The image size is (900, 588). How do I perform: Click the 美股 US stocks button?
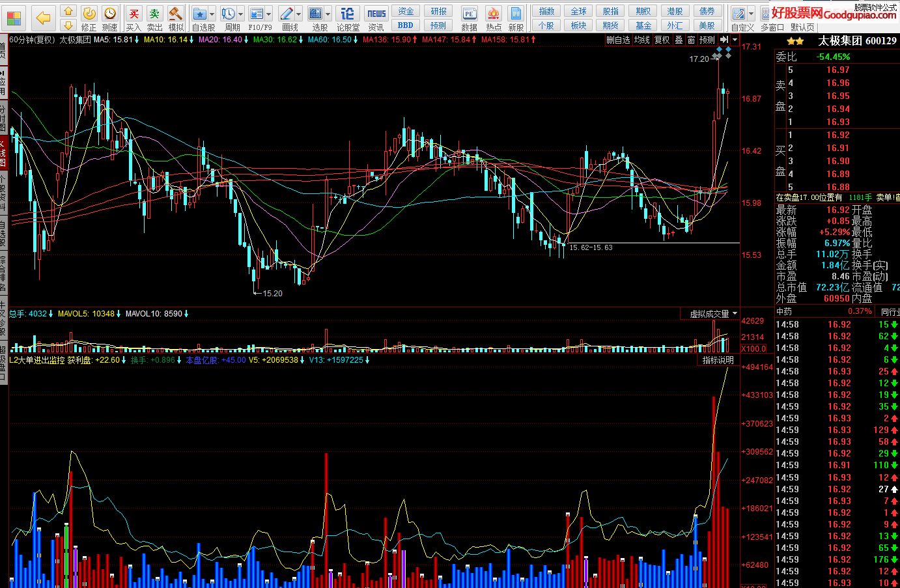pos(707,25)
